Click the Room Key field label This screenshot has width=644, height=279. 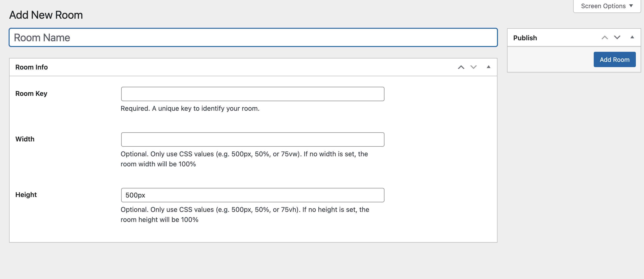click(x=31, y=93)
